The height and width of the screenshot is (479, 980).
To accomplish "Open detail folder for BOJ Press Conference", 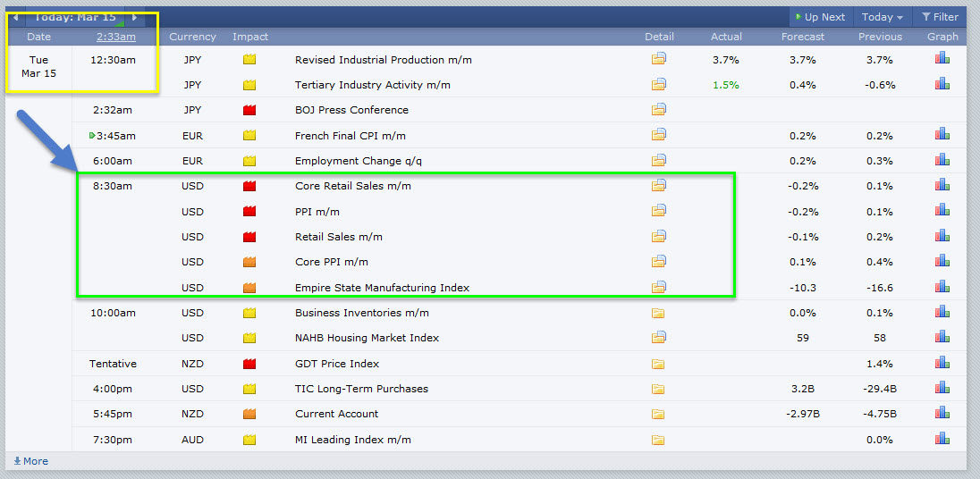I will 659,110.
